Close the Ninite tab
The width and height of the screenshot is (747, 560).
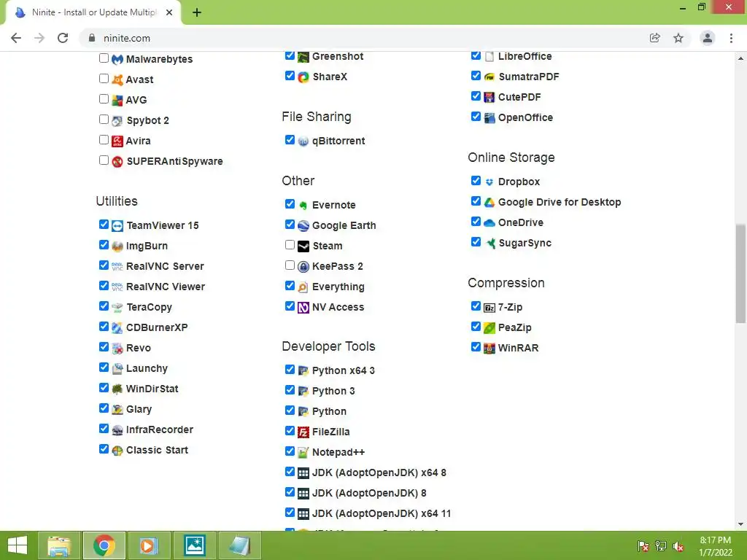(169, 12)
